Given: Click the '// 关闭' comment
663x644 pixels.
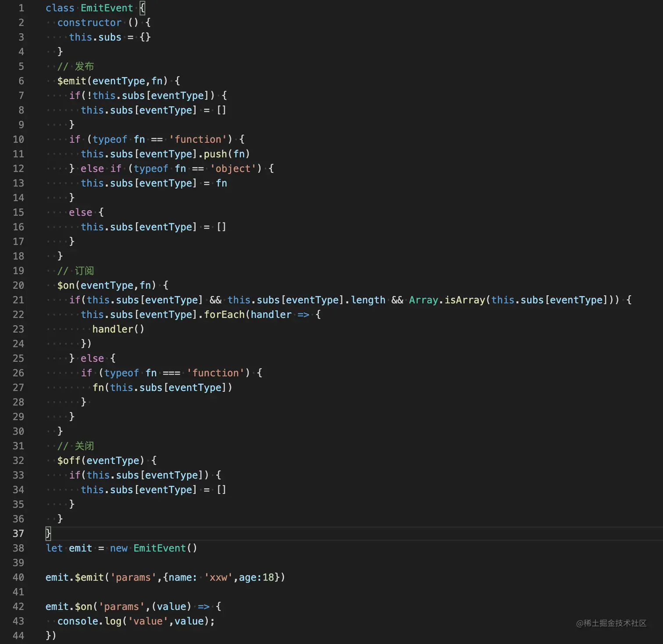Looking at the screenshot, I should [75, 446].
